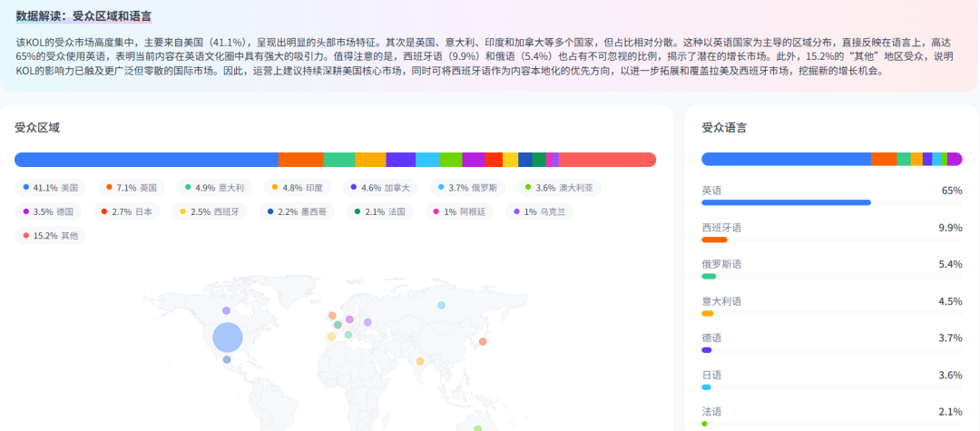
Task: Click the purple Canada bubble on the map
Action: coord(226,310)
